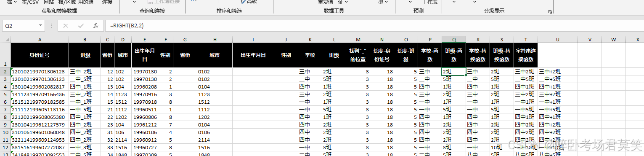Open Insert Function via the fx icon
The height and width of the screenshot is (156, 644).
tap(96, 26)
